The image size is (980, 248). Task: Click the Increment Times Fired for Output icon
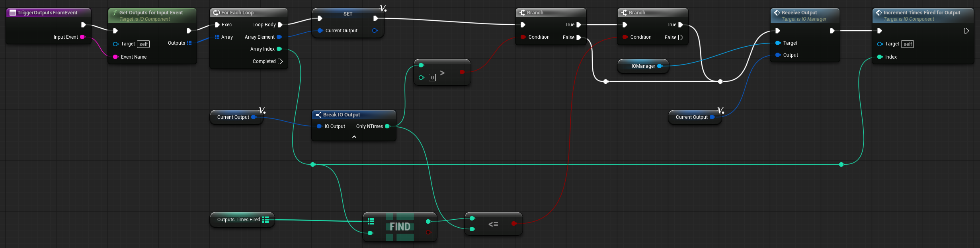click(x=878, y=13)
